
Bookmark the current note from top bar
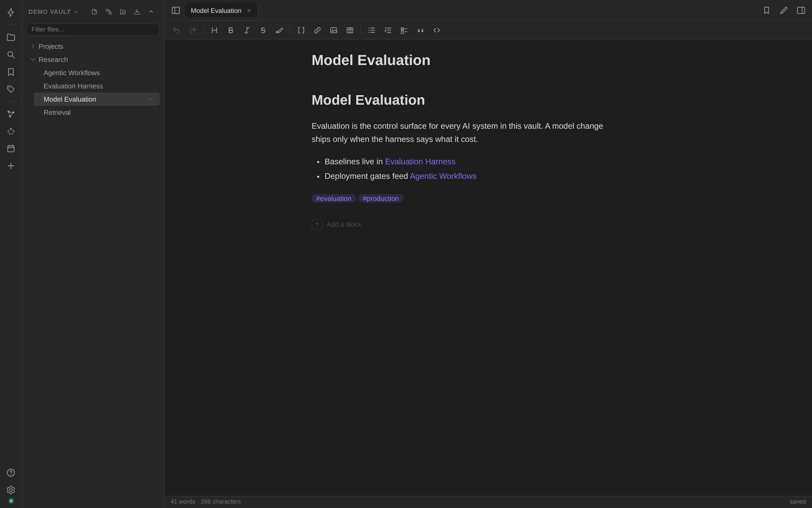point(767,10)
